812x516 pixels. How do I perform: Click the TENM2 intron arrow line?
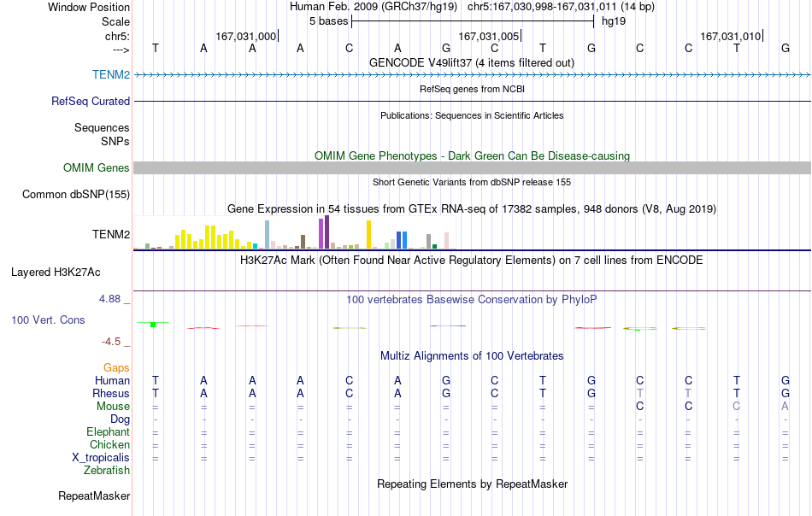473,75
